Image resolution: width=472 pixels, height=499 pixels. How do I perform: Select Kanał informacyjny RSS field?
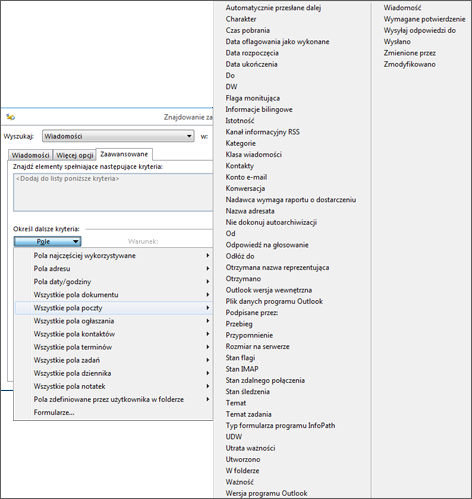(262, 132)
